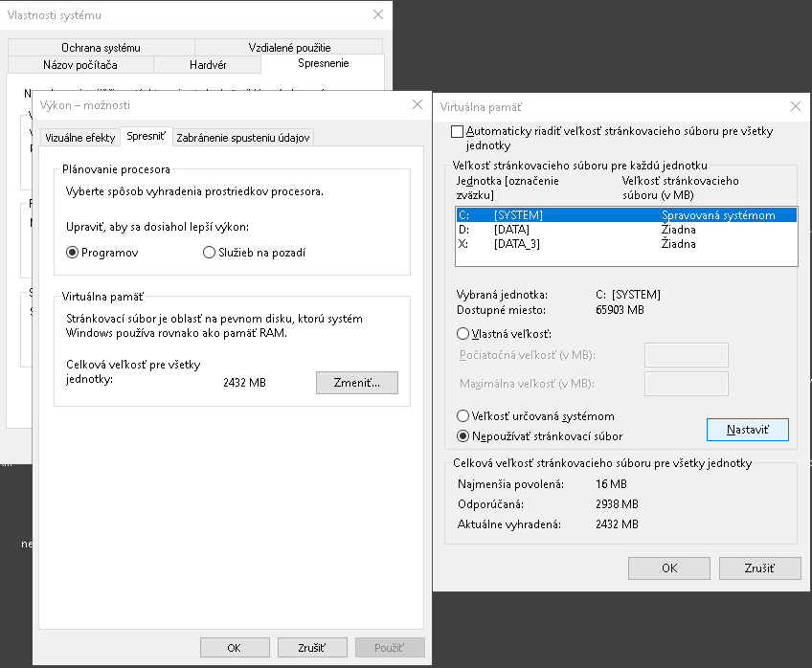Confirm Virtuálna pamäť dialog with OK

[x=669, y=568]
